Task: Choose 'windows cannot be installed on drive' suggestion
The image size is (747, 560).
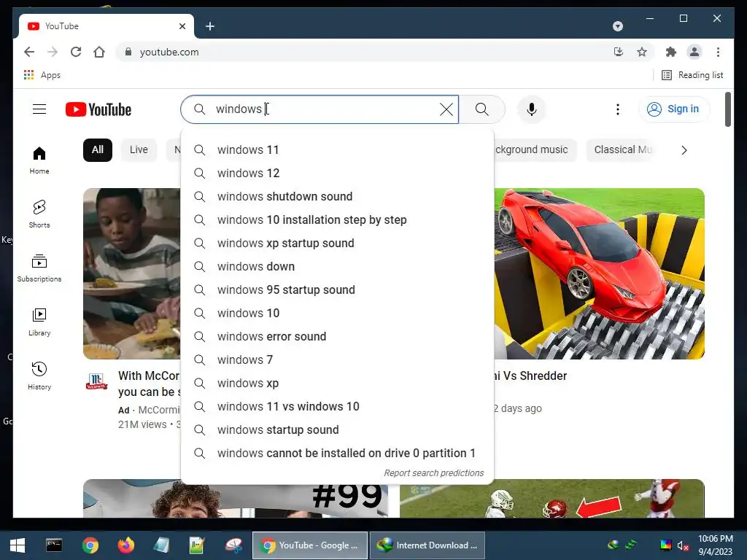Action: (337, 454)
